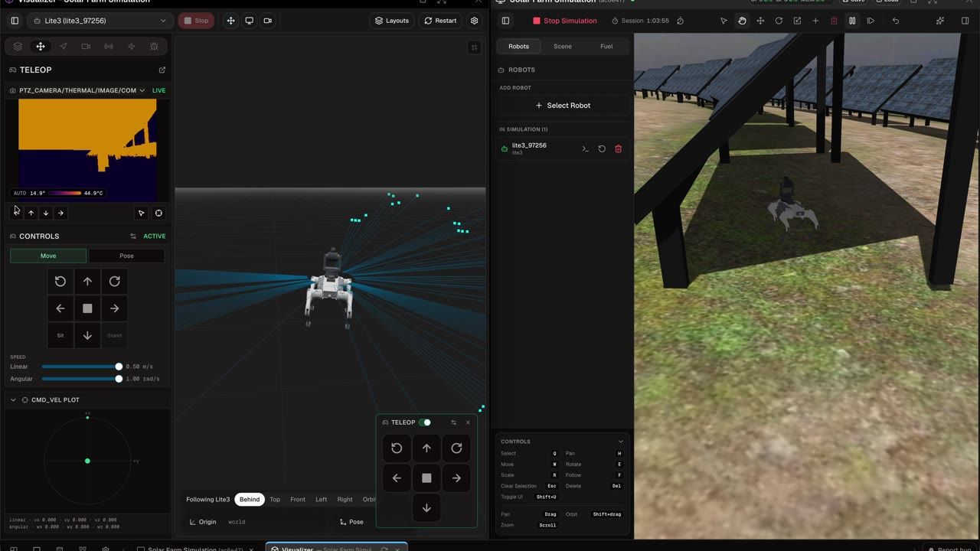Viewport: 980px width, 551px height.
Task: Pause simulation in Solar Farm toolbar
Action: click(852, 21)
